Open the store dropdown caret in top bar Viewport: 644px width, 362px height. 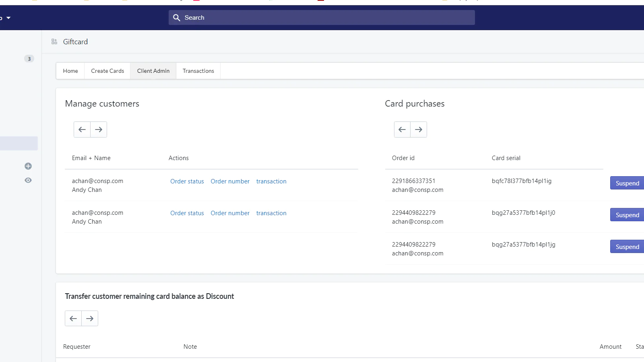click(x=8, y=18)
